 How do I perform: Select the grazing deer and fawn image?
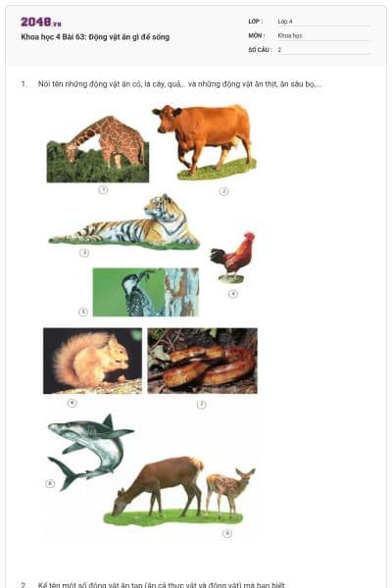click(x=179, y=491)
